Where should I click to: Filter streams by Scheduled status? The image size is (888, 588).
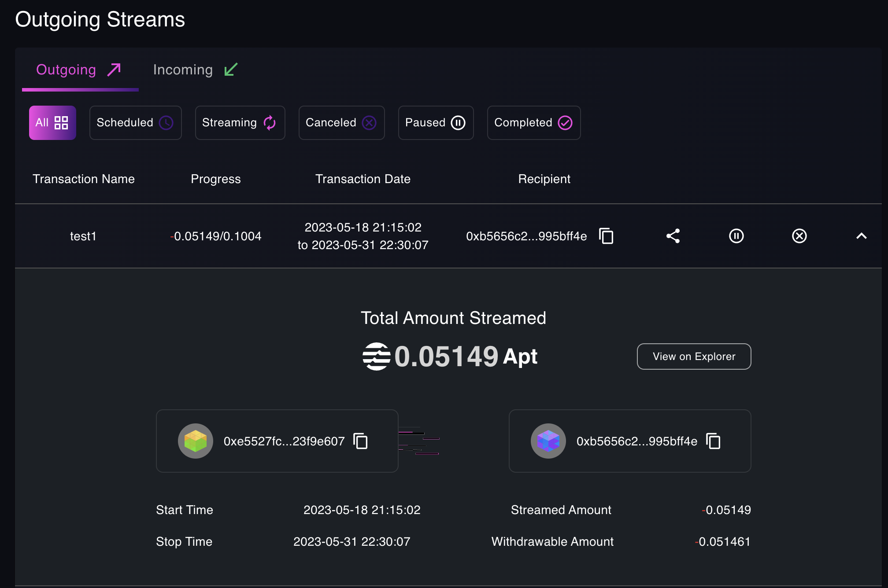pos(135,123)
